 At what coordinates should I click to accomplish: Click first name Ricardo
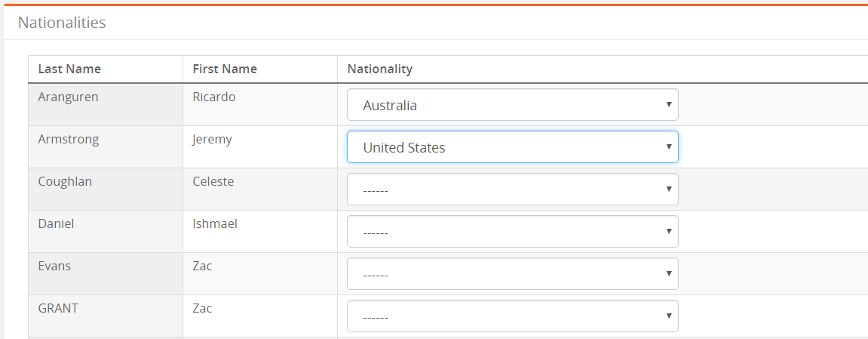213,97
